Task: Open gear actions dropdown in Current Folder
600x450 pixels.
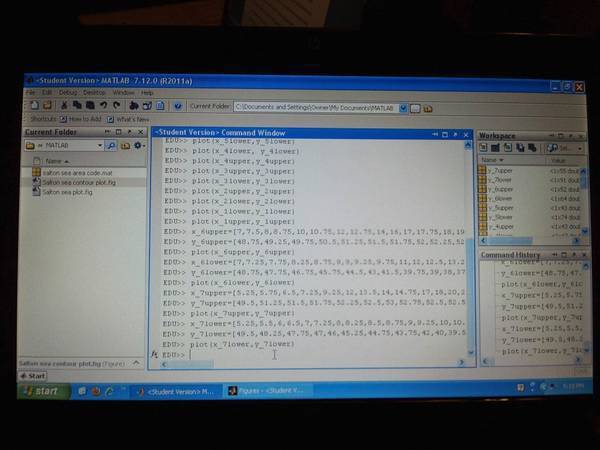Action: (x=139, y=146)
